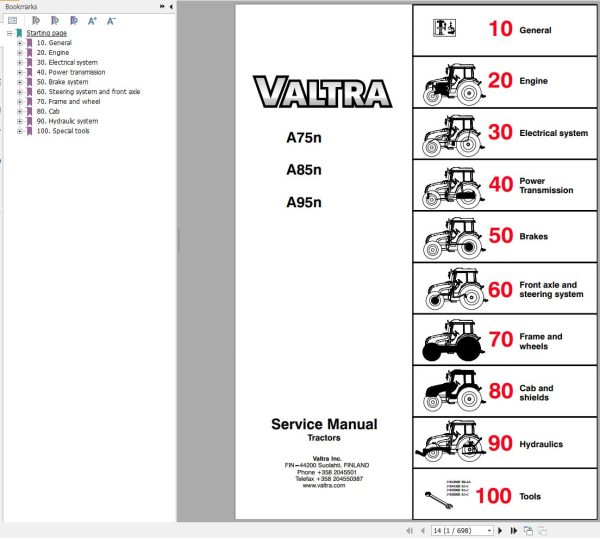Click the workshop icon in the General tile
The width and height of the screenshot is (600, 538).
[x=444, y=28]
